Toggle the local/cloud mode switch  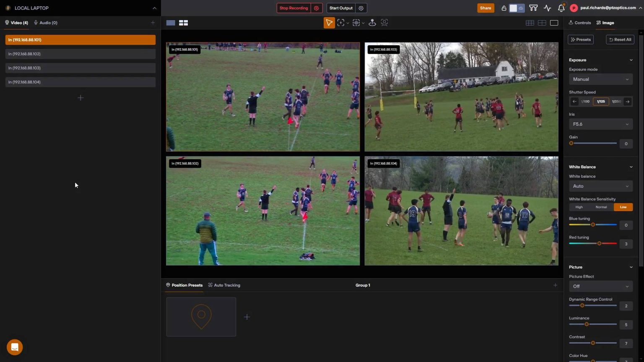click(517, 8)
